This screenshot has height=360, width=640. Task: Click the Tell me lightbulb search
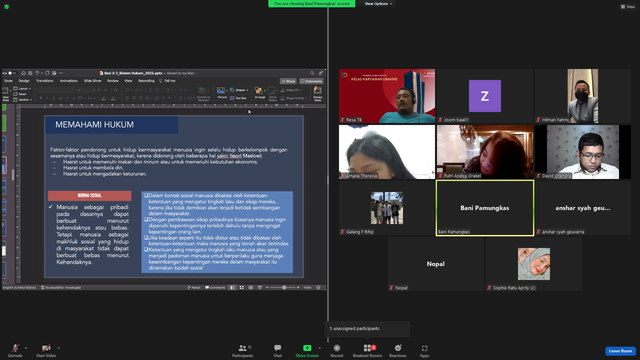(167, 81)
